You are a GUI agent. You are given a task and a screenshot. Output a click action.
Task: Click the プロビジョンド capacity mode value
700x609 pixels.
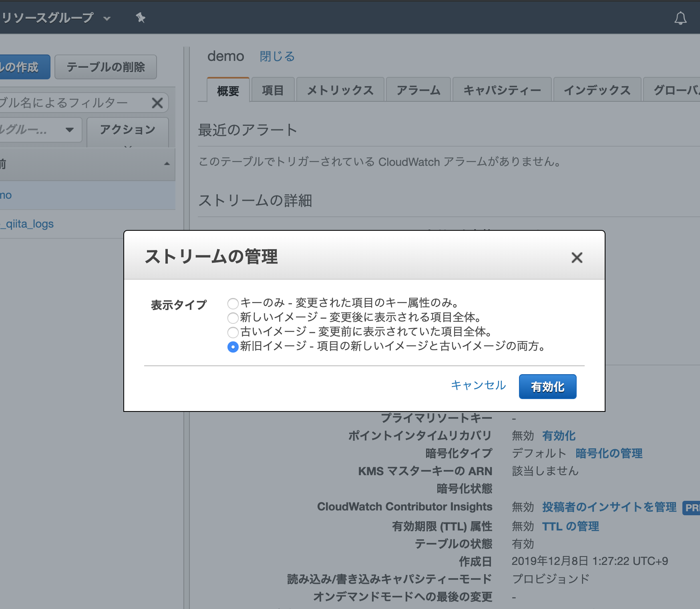551,579
